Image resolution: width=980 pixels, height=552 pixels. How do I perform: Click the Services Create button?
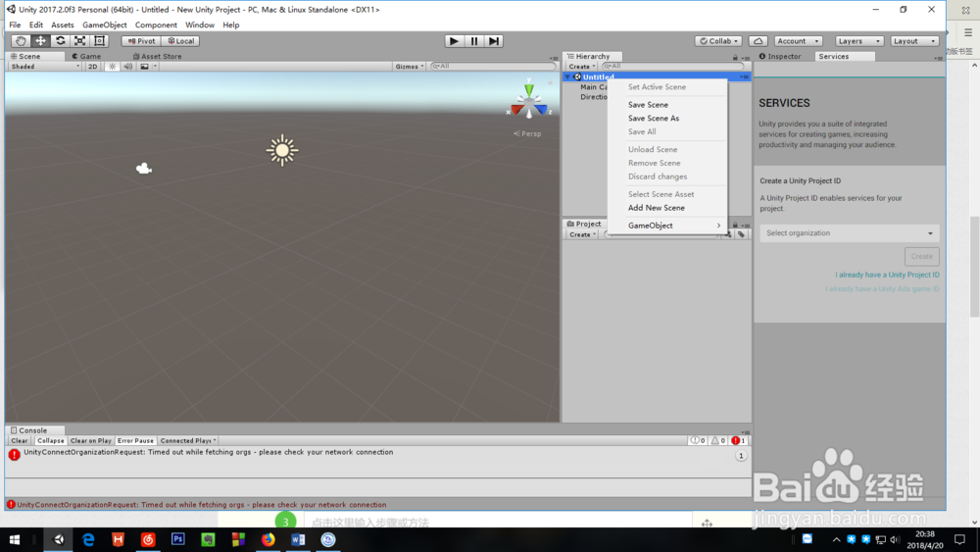[921, 256]
